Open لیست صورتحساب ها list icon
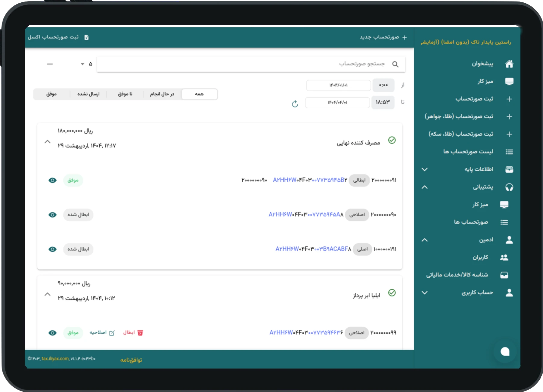Viewport: 543px width, 392px height. tap(509, 152)
